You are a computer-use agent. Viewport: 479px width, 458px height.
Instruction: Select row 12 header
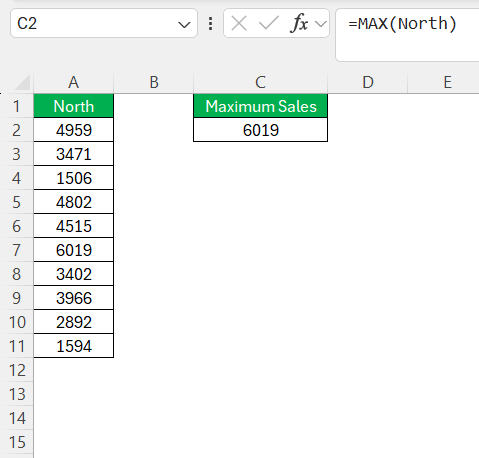coord(17,370)
